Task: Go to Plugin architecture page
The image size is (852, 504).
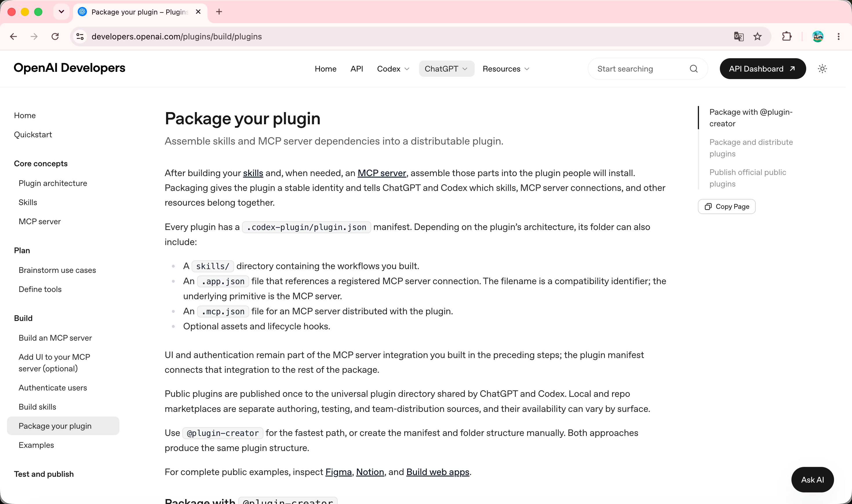Action: (53, 183)
